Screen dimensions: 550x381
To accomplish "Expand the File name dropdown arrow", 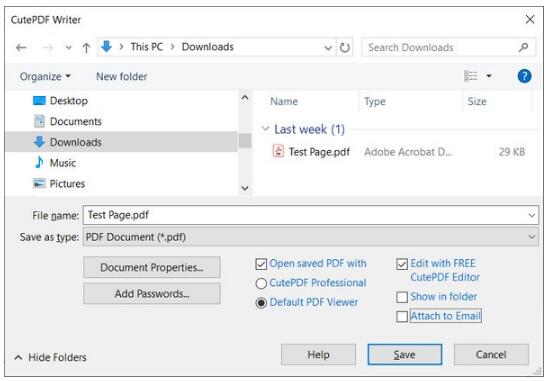I will (x=532, y=215).
